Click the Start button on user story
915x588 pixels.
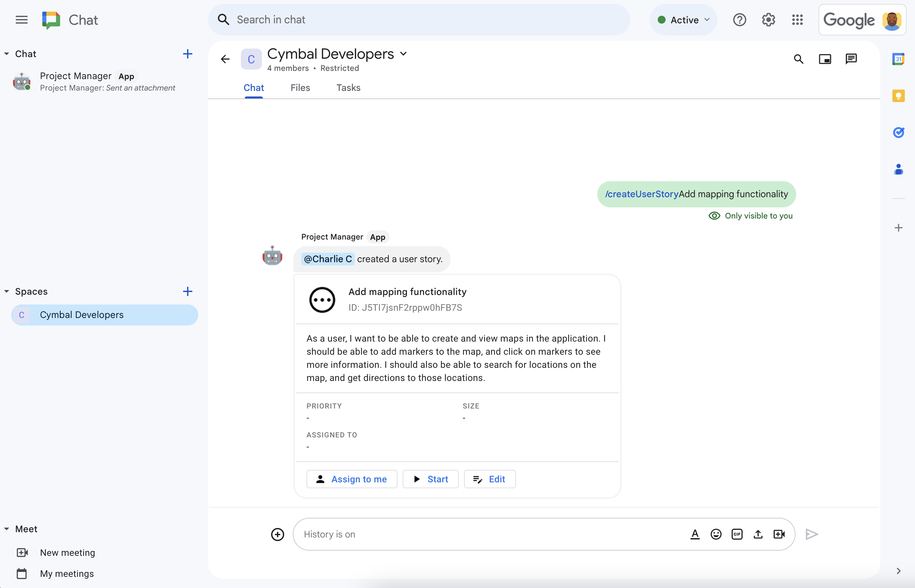coord(431,479)
